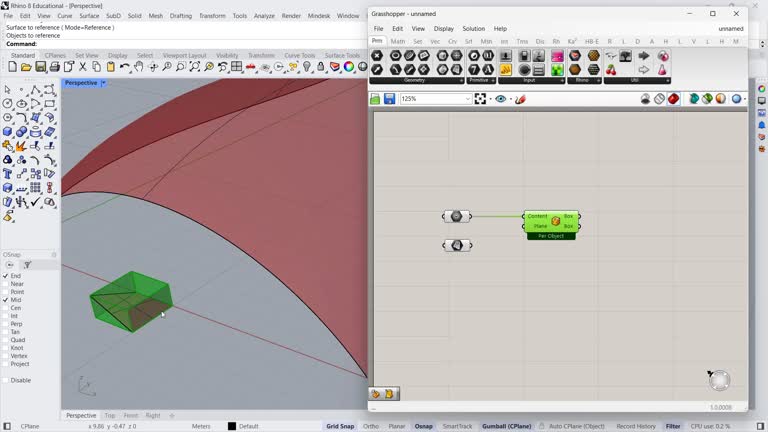
Task: Open the 125% zoom dropdown
Action: [x=467, y=99]
